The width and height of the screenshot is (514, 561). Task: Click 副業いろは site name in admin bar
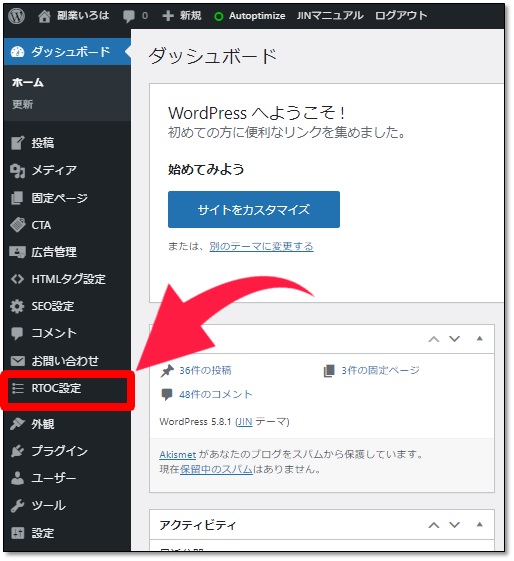click(x=83, y=16)
